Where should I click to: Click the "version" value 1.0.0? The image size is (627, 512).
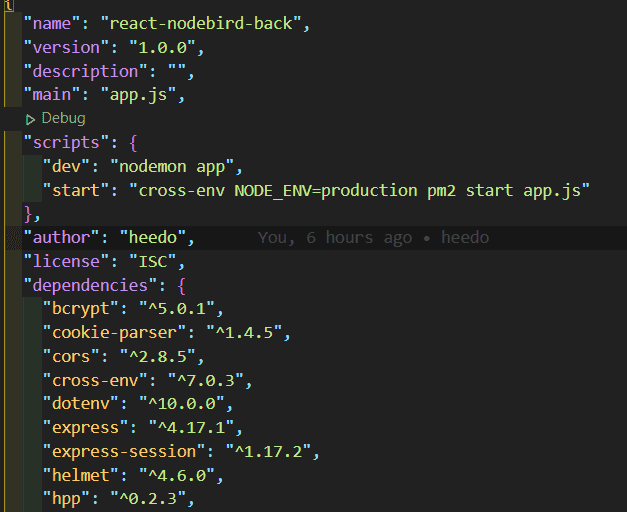point(162,48)
